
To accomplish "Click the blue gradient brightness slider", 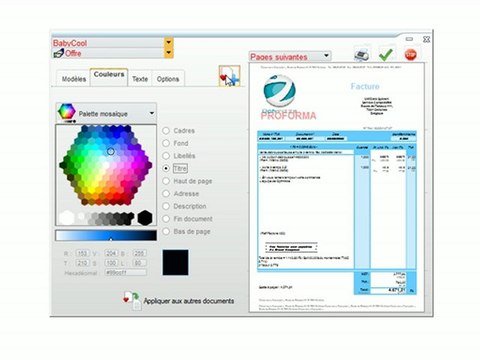I will [106, 235].
